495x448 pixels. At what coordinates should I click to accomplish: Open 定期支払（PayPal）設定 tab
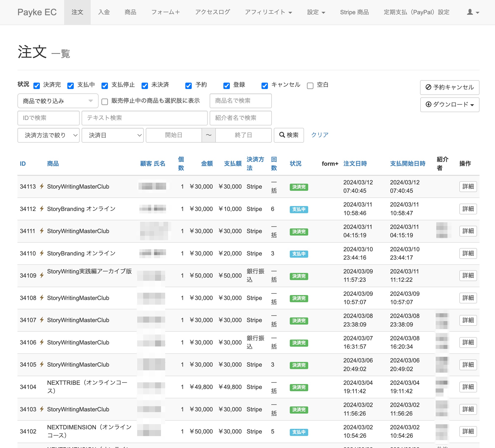(x=417, y=12)
